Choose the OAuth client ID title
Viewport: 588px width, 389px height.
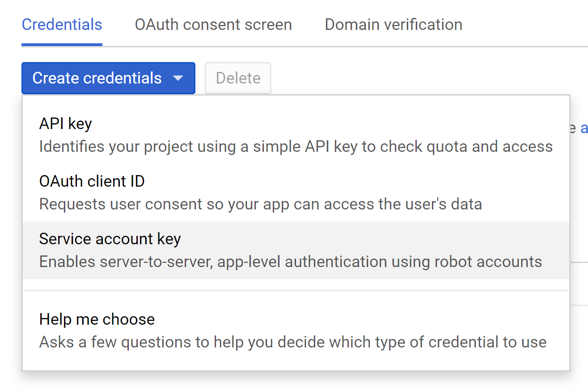pyautogui.click(x=92, y=181)
